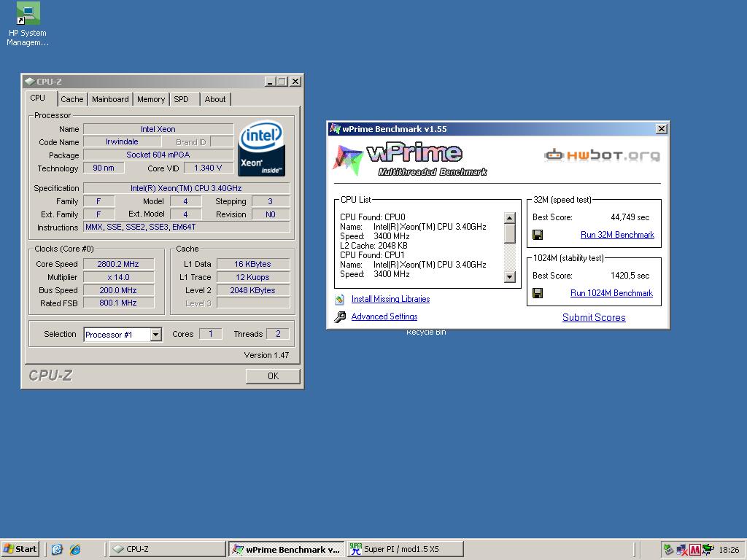This screenshot has height=560, width=747.
Task: Open the Start menu
Action: coord(20,549)
